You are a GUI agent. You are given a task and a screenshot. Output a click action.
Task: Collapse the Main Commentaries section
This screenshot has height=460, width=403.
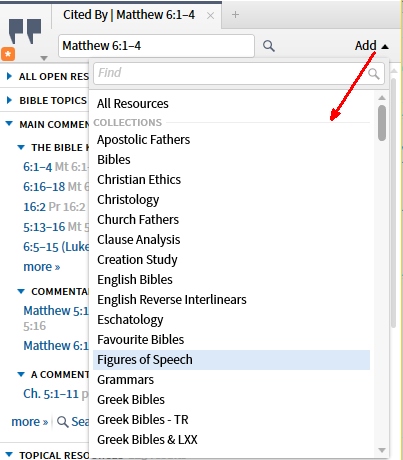coord(9,124)
